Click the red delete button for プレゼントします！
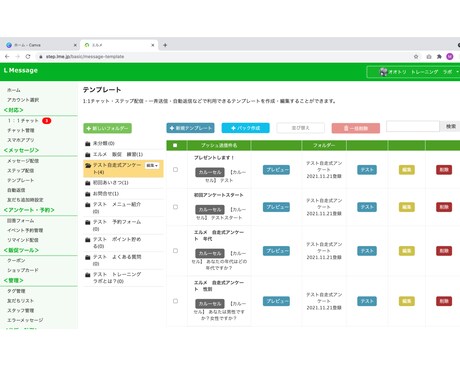Image resolution: width=460 pixels, height=380 pixels. [x=444, y=170]
